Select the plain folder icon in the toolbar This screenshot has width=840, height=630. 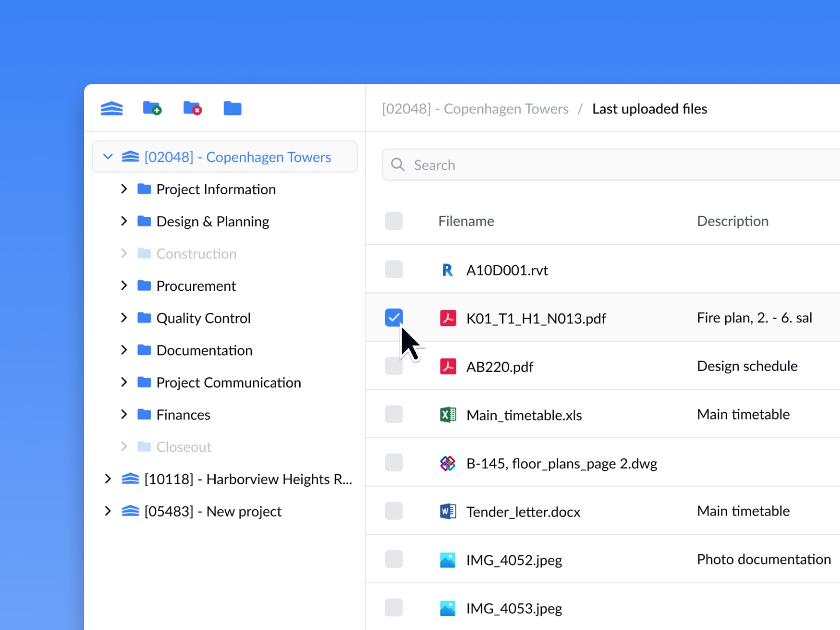point(232,108)
